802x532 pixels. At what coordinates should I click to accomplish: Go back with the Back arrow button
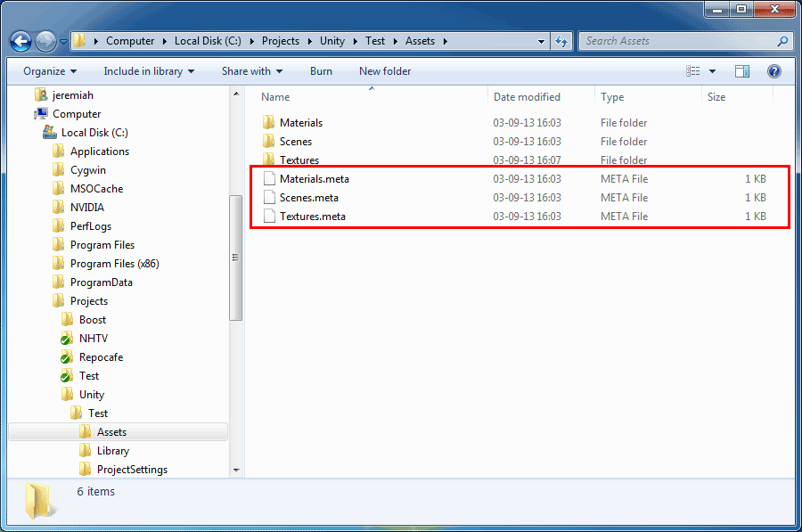pos(21,41)
